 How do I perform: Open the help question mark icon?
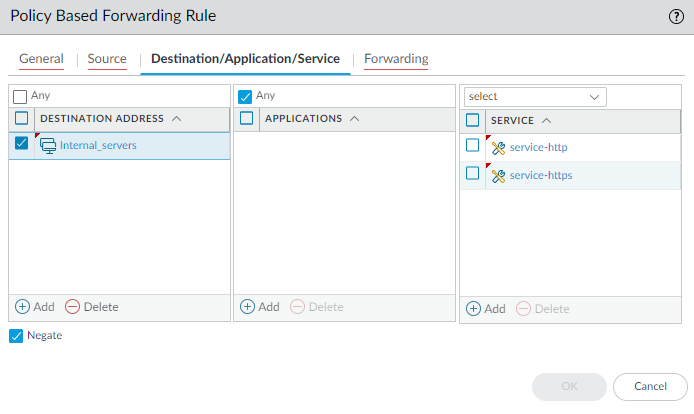click(x=676, y=17)
